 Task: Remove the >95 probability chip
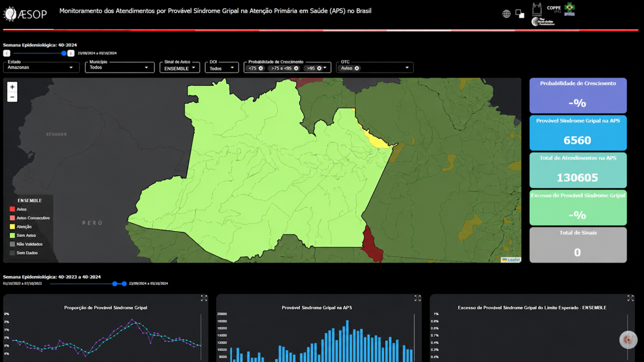point(319,68)
